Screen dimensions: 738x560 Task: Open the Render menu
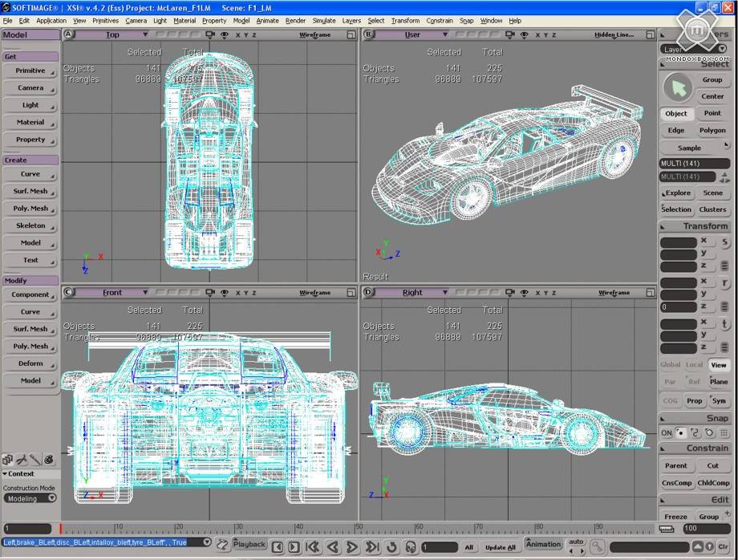pos(295,21)
